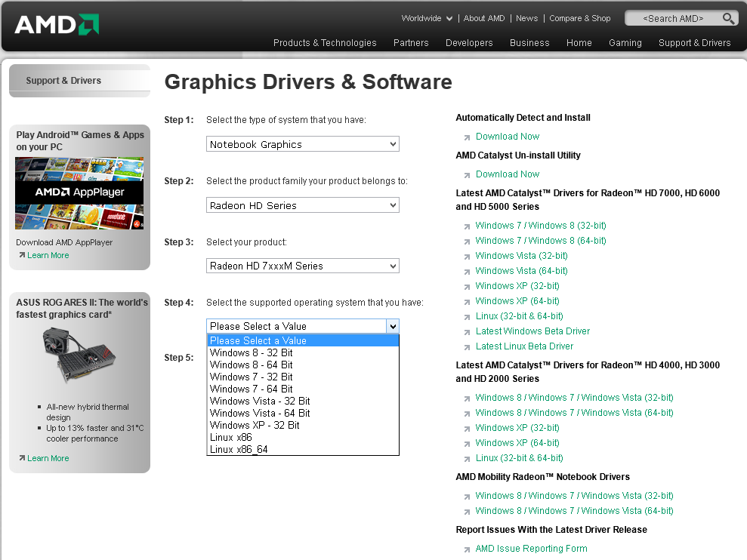This screenshot has height=560, width=747.
Task: Choose Linux x86_64 option
Action: [x=303, y=449]
